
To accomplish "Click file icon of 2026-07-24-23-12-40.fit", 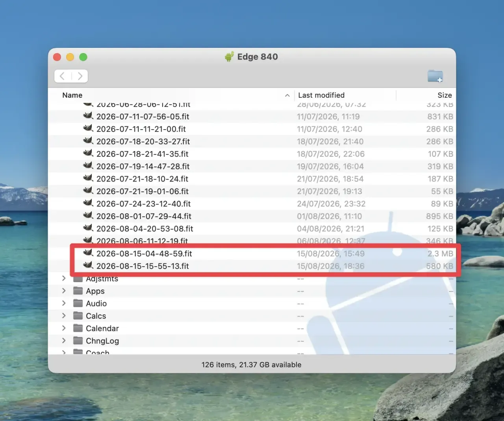I will coord(88,203).
